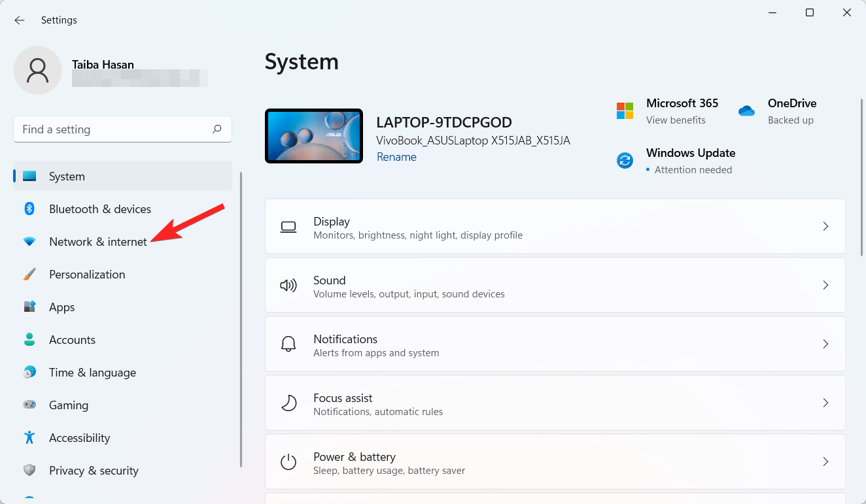Go back using the back arrow
This screenshot has width=866, height=504.
(20, 20)
